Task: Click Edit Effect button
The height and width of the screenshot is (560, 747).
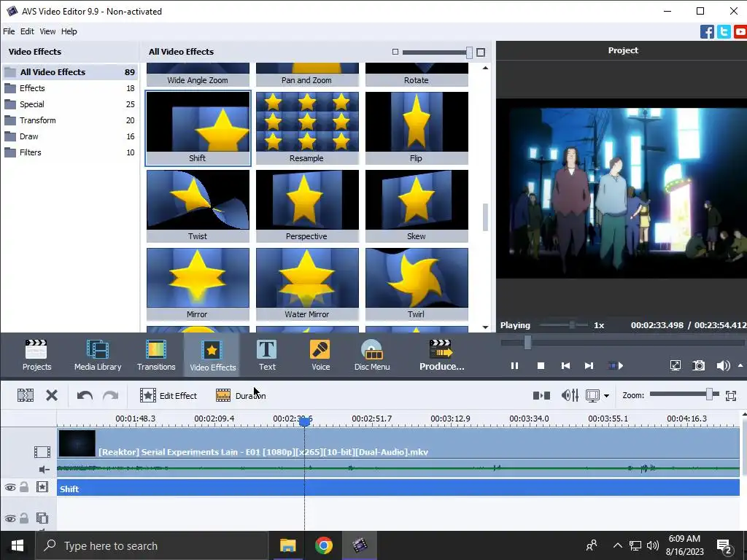Action: [x=169, y=395]
